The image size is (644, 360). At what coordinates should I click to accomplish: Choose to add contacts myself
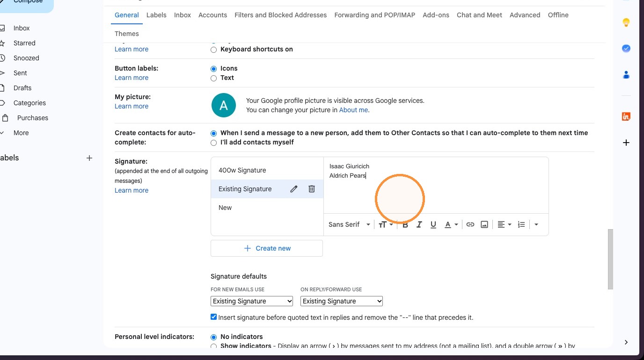coord(213,143)
